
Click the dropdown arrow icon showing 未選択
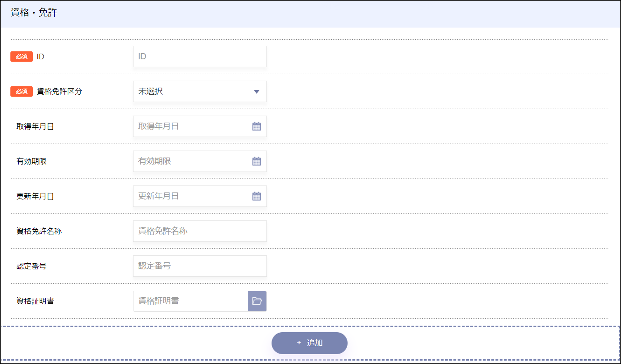click(x=257, y=92)
